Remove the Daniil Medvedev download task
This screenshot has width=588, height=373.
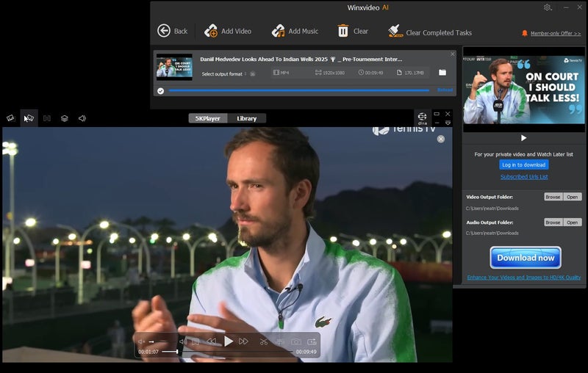453,54
